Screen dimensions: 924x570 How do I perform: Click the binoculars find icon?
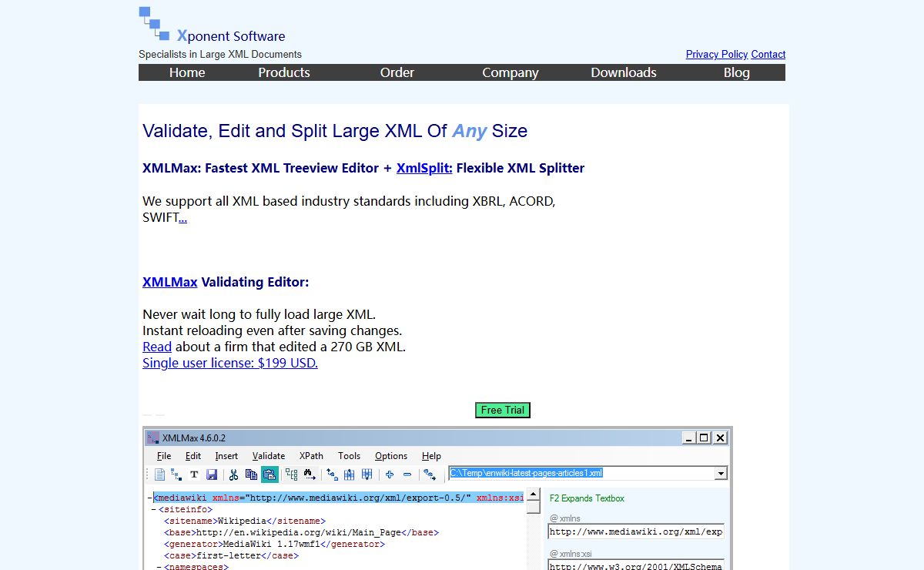[x=310, y=474]
